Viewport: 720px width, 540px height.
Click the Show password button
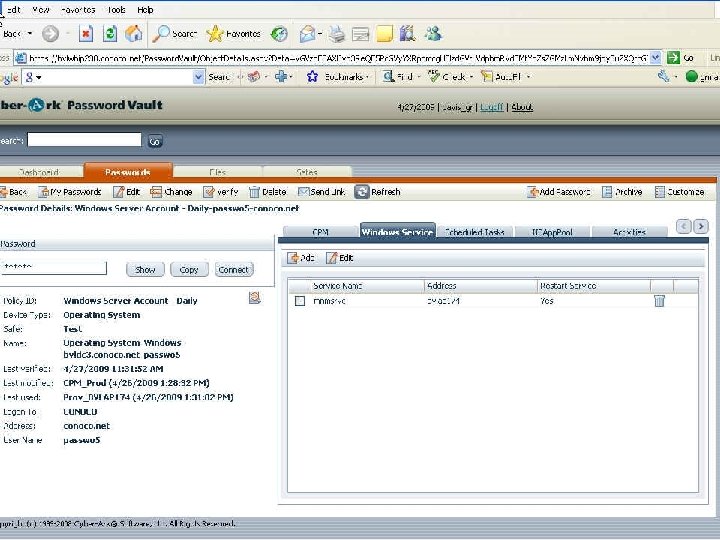click(145, 270)
